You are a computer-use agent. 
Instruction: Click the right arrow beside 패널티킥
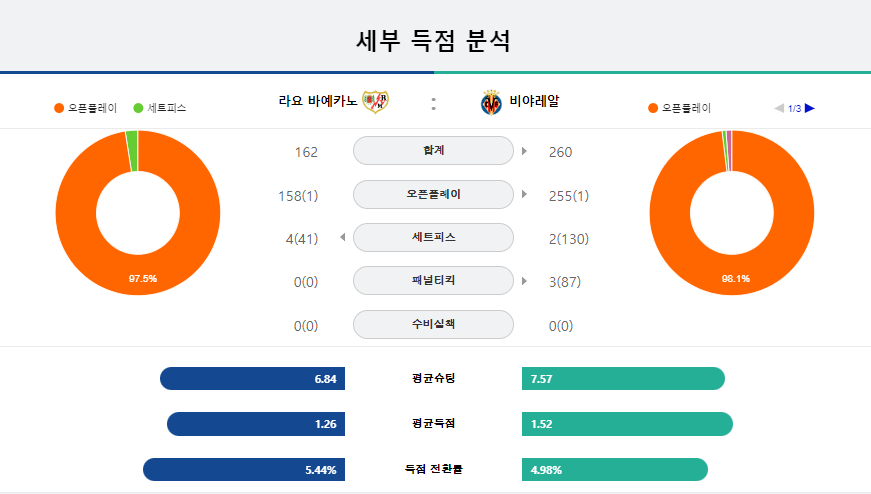coord(524,281)
